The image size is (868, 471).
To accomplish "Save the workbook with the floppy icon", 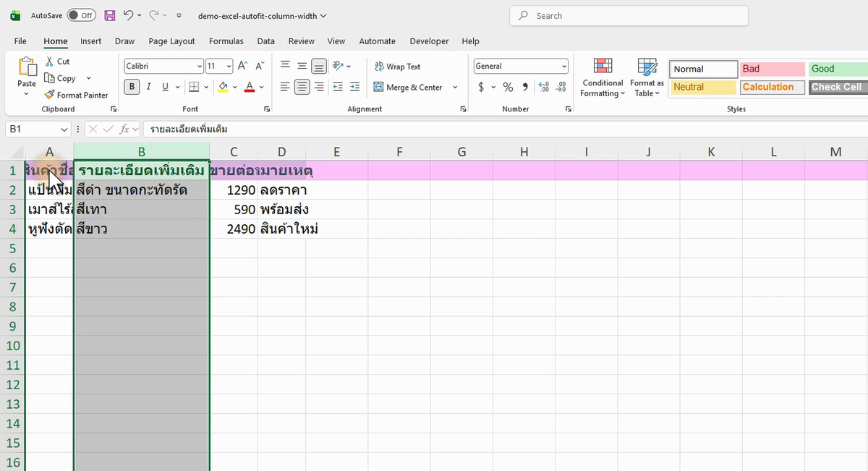I will click(110, 15).
